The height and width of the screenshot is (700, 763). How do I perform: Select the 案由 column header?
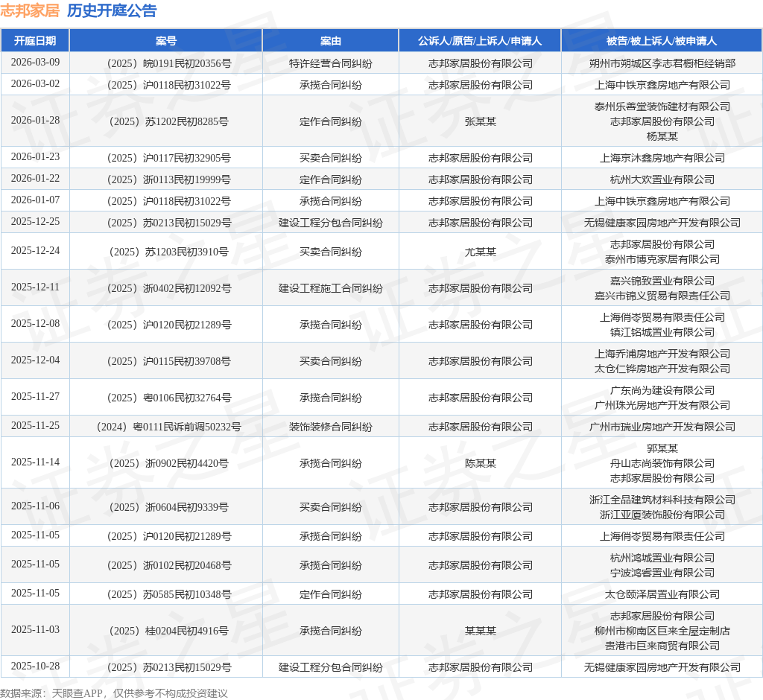click(x=330, y=41)
